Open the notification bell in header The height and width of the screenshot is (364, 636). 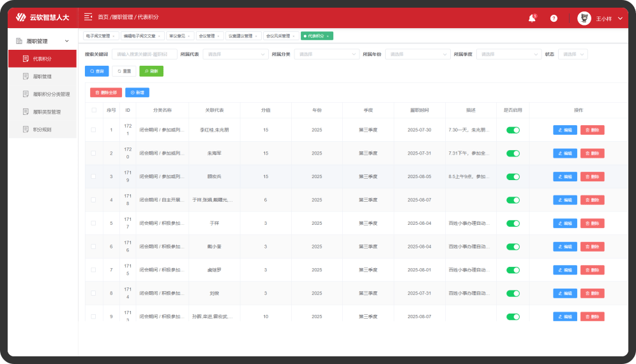coord(531,19)
